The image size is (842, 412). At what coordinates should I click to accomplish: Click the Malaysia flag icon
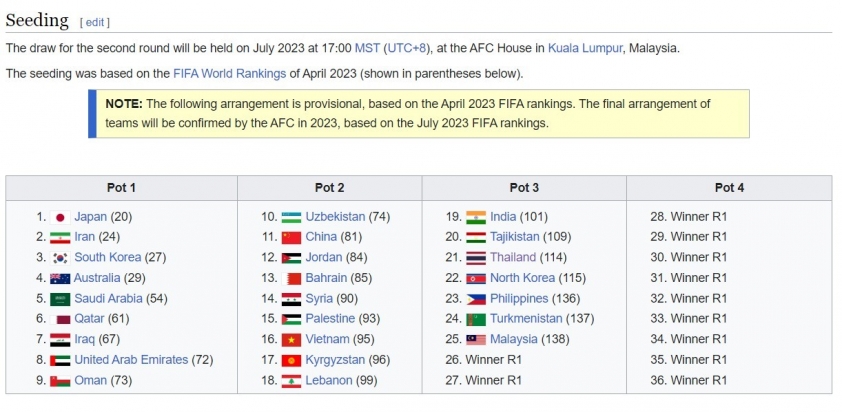pos(476,340)
